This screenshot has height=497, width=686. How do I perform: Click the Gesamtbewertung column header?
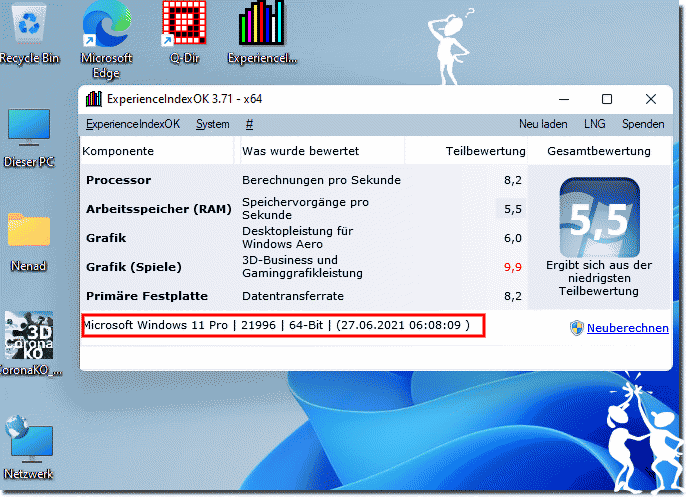(x=598, y=151)
